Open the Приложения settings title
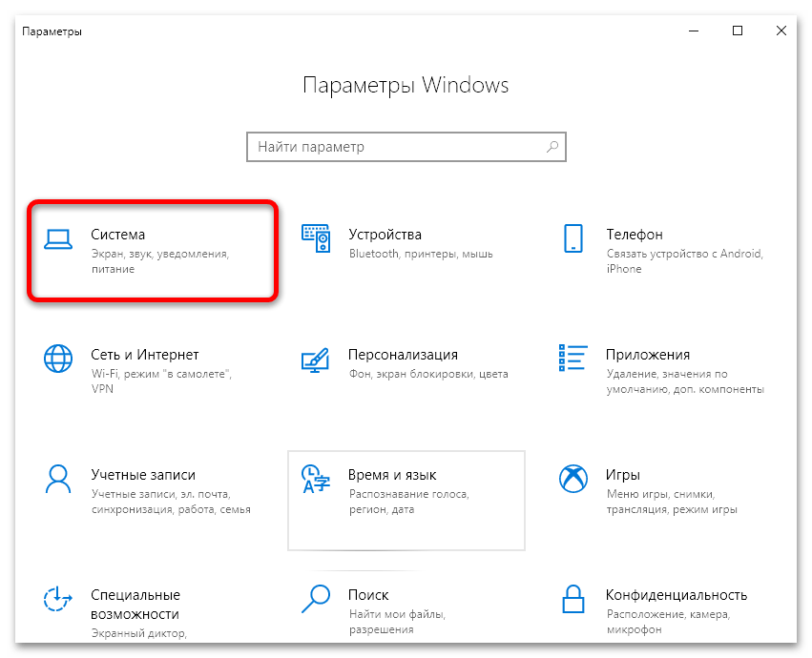 coord(648,355)
